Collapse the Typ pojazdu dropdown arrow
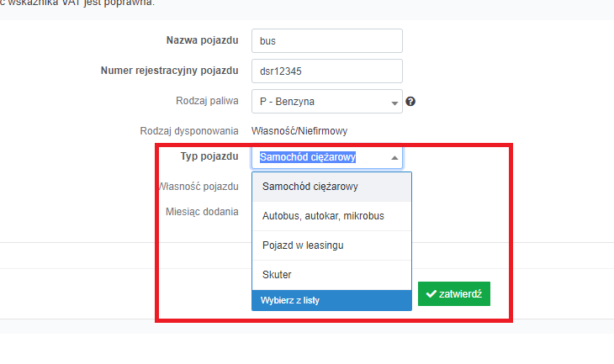614x364 pixels. 394,158
